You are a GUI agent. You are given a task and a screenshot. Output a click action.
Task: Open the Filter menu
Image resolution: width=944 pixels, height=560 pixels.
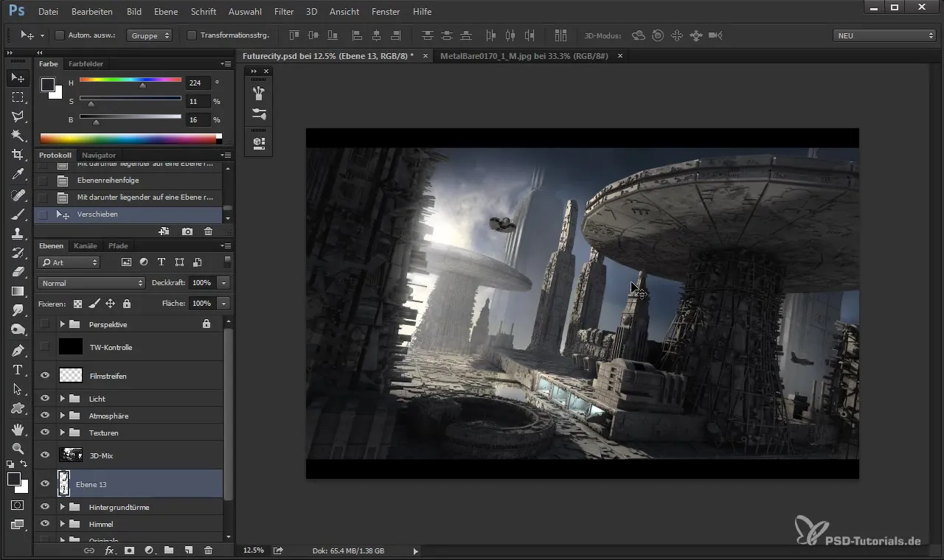pos(284,12)
